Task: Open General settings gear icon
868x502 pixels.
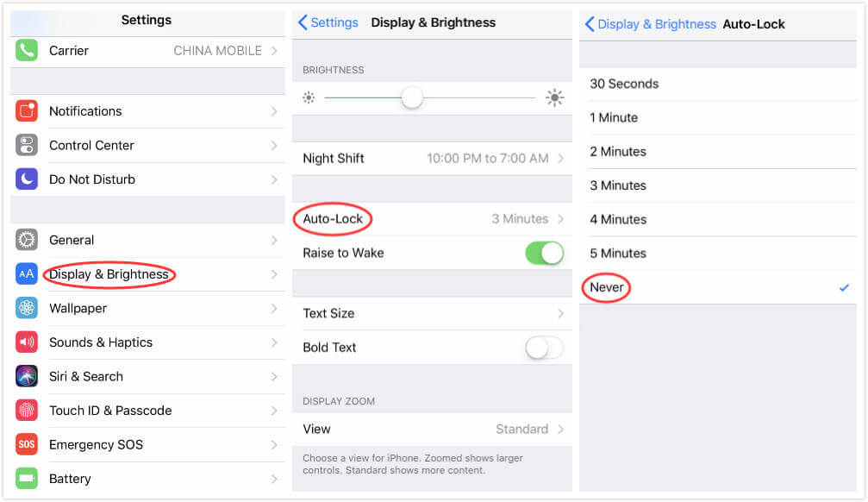Action: click(24, 240)
